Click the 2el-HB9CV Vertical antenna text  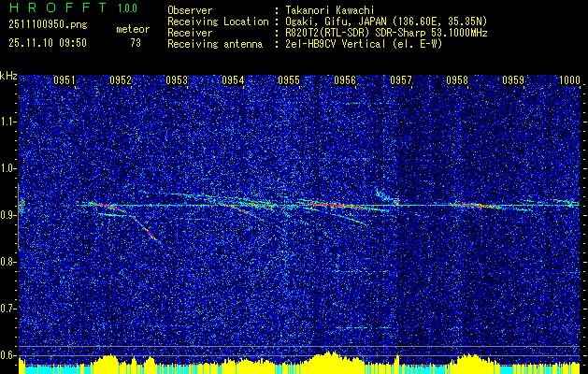coord(363,44)
